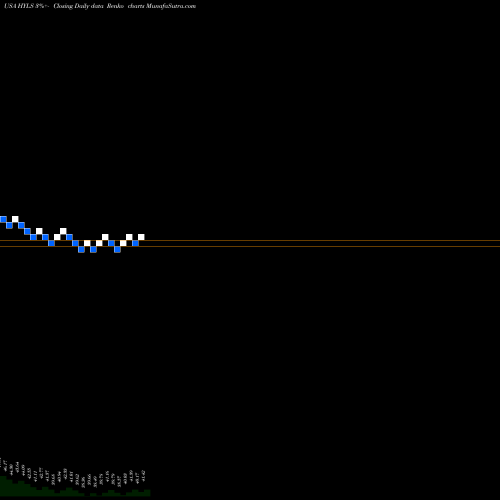Viewport: 500px width, 500px height.
Task: Select the first blue Renko brick at the chart's left edge
Action: click(x=3, y=219)
